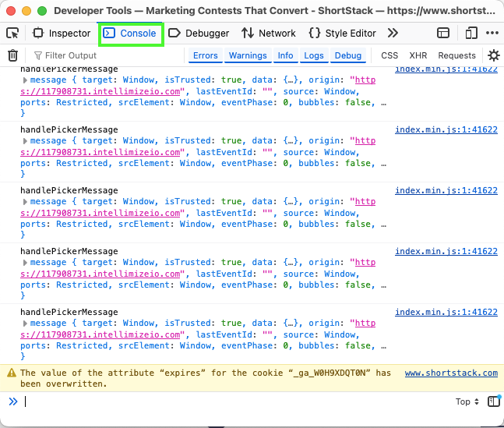
Task: Clear the console with trash icon
Action: coord(13,55)
